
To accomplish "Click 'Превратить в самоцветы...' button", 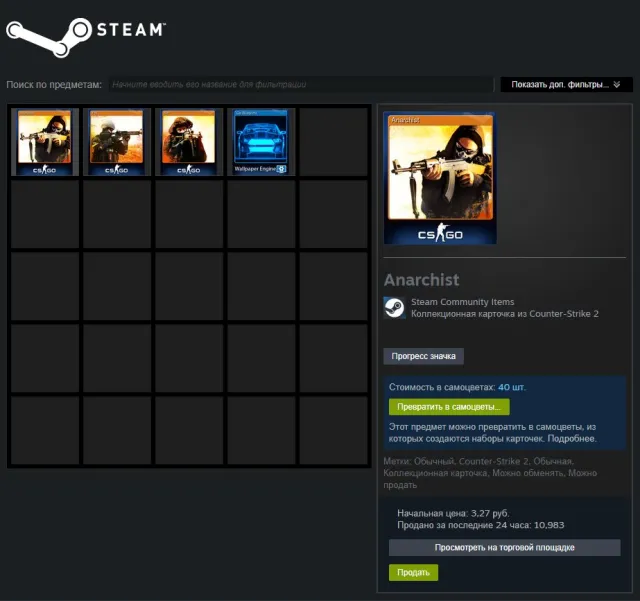I will point(449,407).
